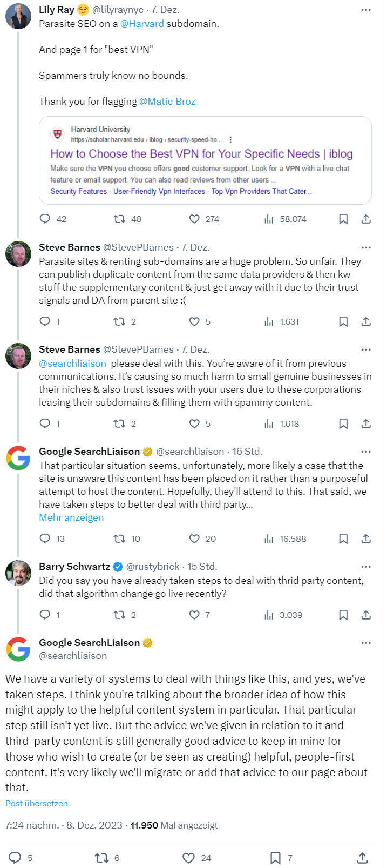The width and height of the screenshot is (387, 868).
Task: Open the options menu on Barry Schwartz's reply
Action: click(366, 566)
